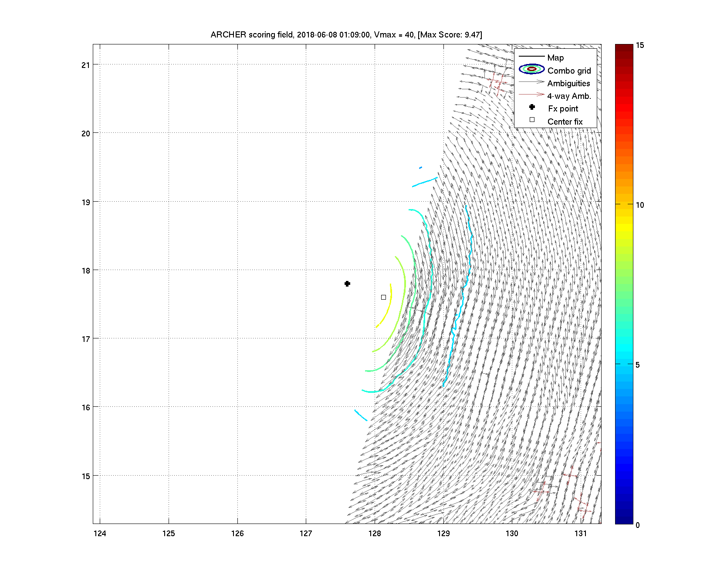The image size is (717, 588).
Task: Click the 'Combo grid' legend label text
Action: (569, 71)
